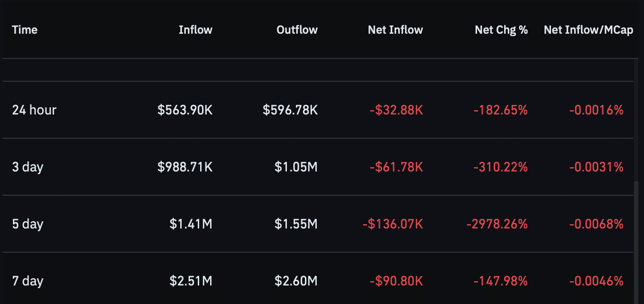The image size is (644, 304).
Task: Click the $563.90K inflow value
Action: 185,110
